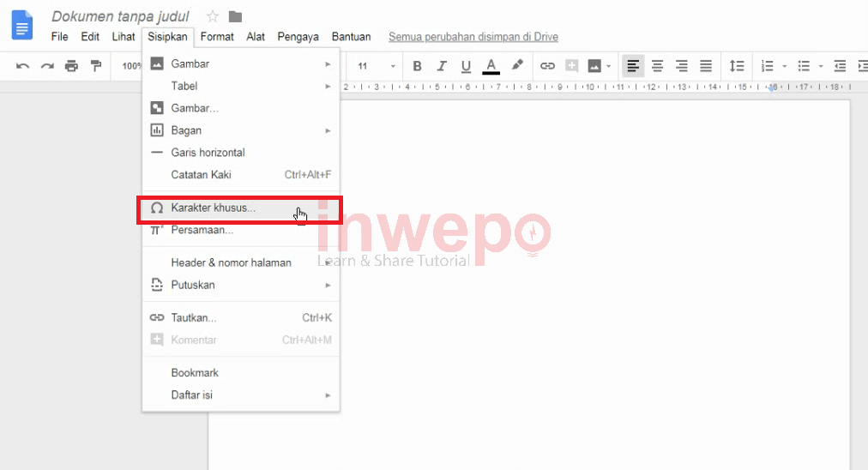
Task: Click 'Semua perubahan disimpan di Drive' link
Action: pos(473,37)
